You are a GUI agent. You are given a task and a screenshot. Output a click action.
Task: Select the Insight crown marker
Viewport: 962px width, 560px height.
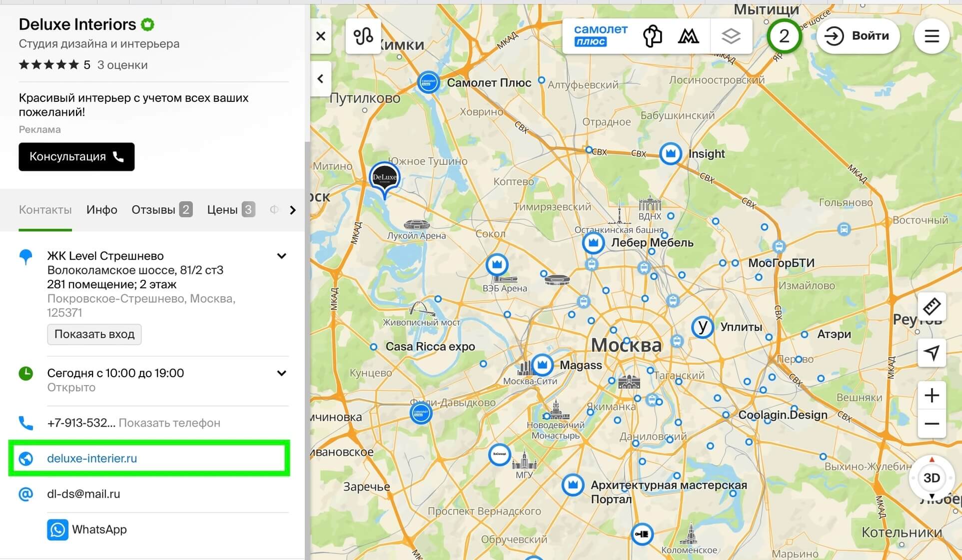(x=671, y=153)
